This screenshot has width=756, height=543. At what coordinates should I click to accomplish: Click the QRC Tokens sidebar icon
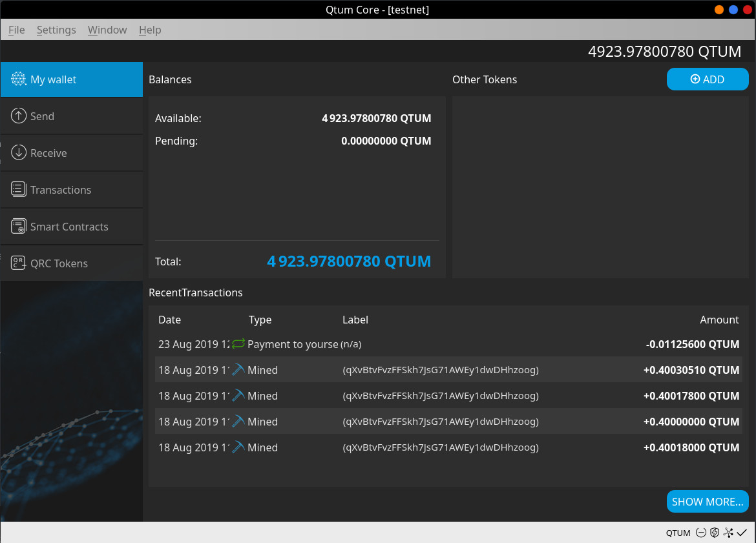click(x=18, y=263)
